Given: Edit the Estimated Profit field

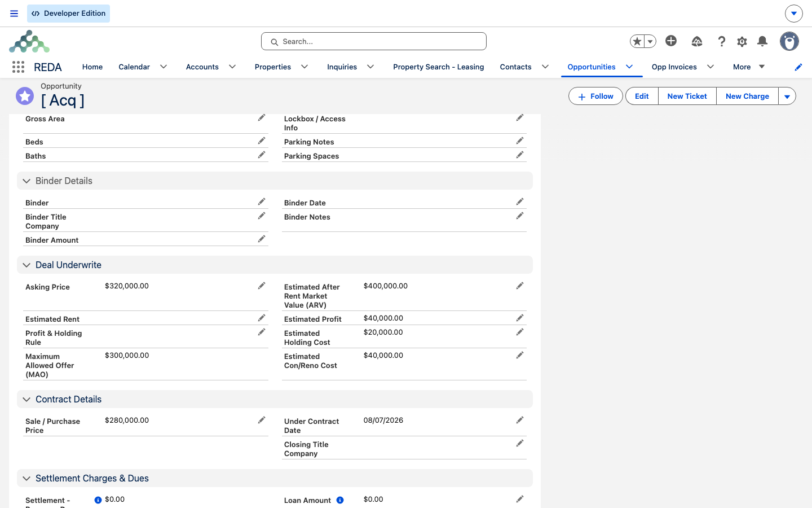Looking at the screenshot, I should [x=520, y=318].
